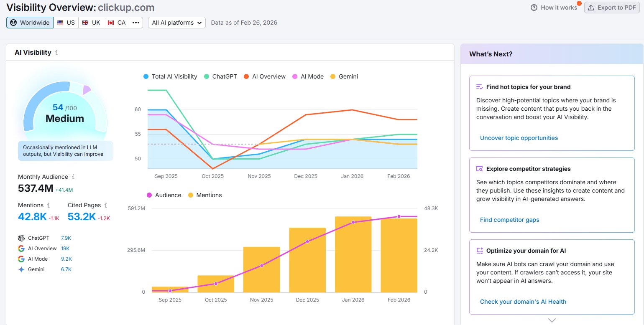Click the Jan 2026 audience line point

point(353,222)
